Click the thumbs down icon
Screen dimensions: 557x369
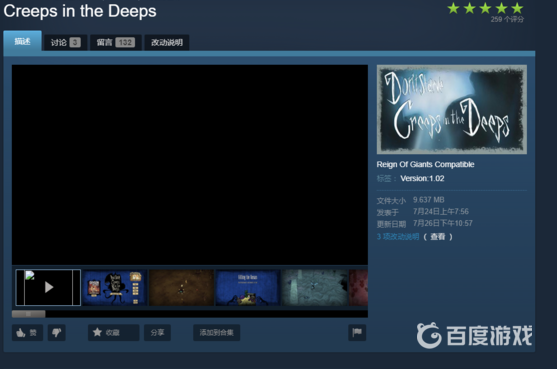57,332
